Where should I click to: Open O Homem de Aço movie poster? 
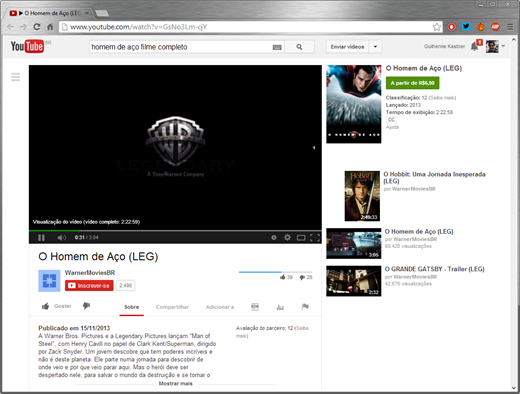pyautogui.click(x=354, y=104)
